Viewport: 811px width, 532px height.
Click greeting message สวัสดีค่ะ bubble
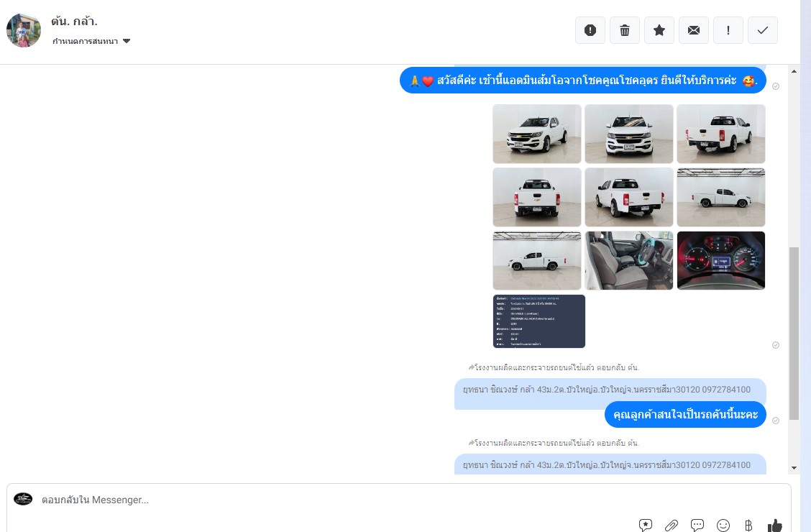pyautogui.click(x=583, y=81)
